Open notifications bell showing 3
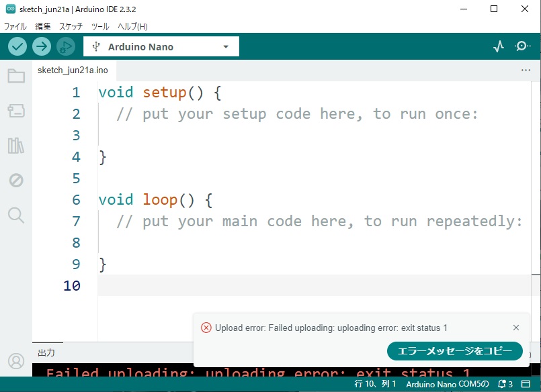The width and height of the screenshot is (541, 392). click(505, 384)
